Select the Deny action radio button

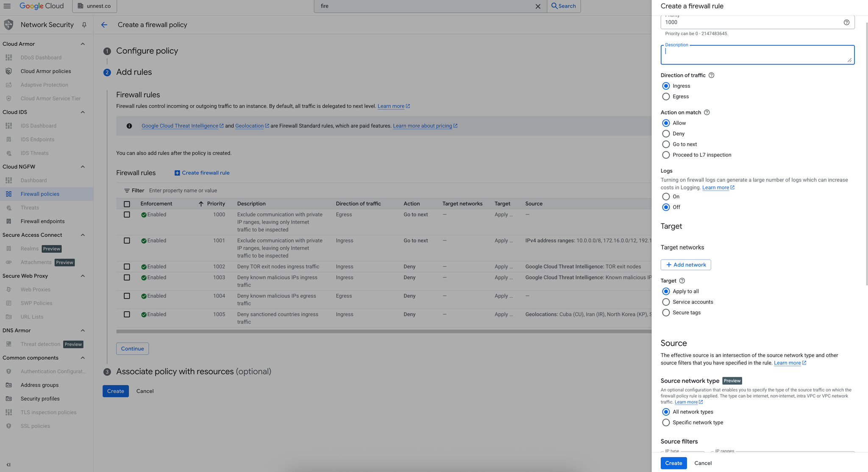tap(666, 134)
